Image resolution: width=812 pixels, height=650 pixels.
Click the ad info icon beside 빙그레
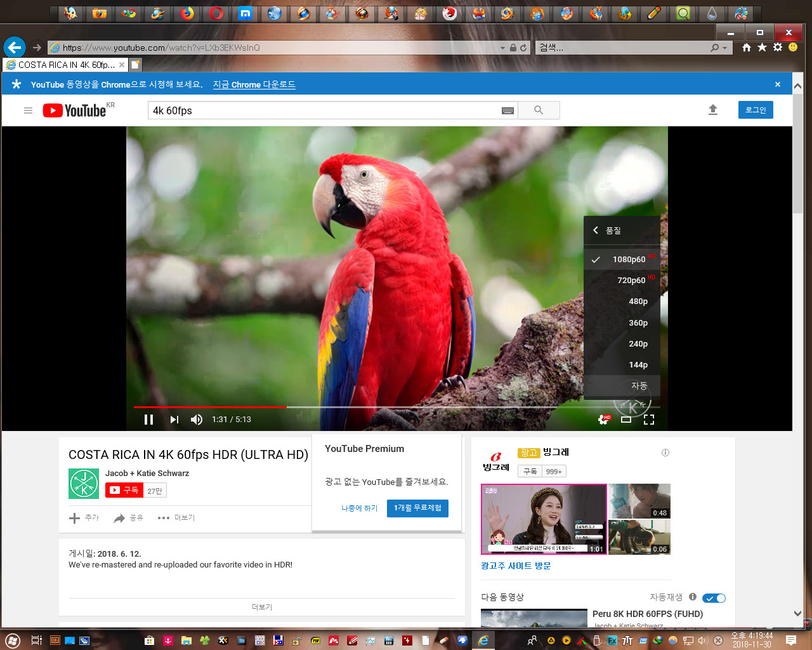(665, 453)
